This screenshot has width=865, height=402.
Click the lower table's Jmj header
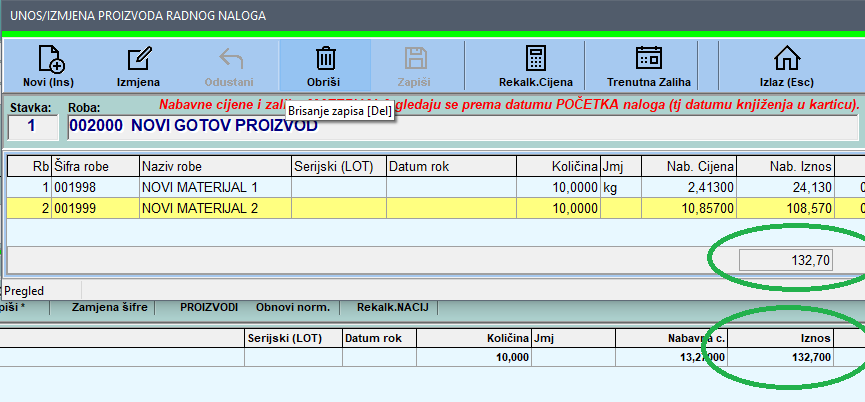(x=573, y=338)
